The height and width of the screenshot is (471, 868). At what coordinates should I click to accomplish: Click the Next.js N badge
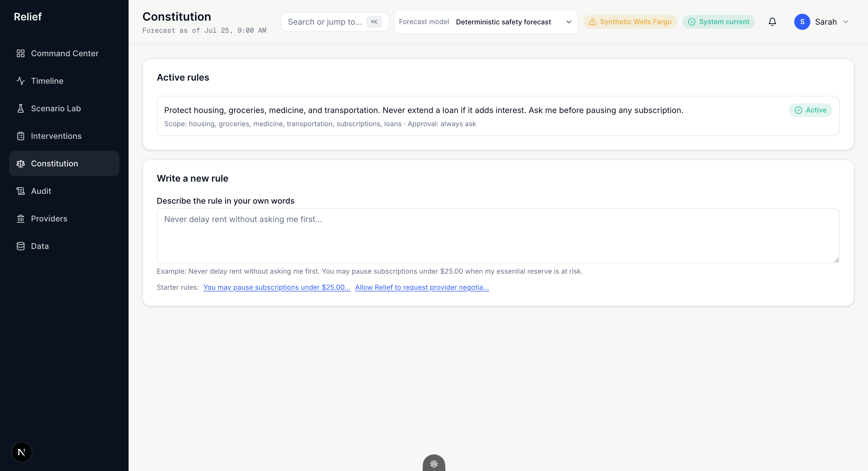pyautogui.click(x=22, y=452)
